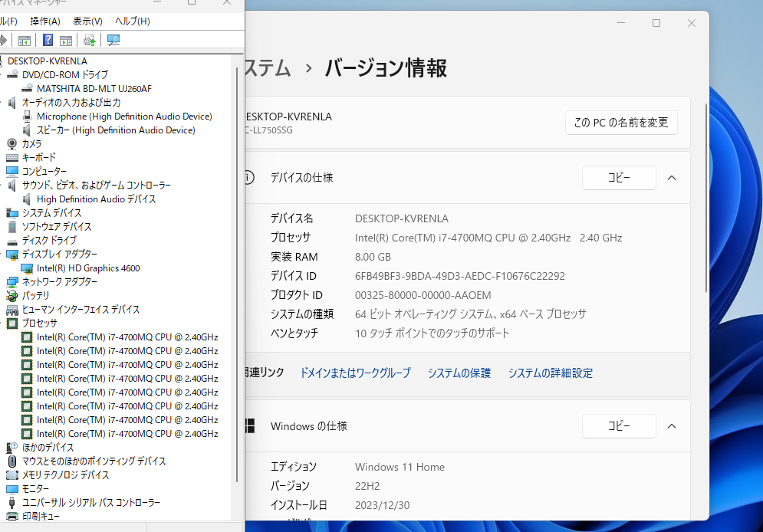Click the forward arrow in Device Manager toolbar
763x532 pixels.
(x=3, y=41)
